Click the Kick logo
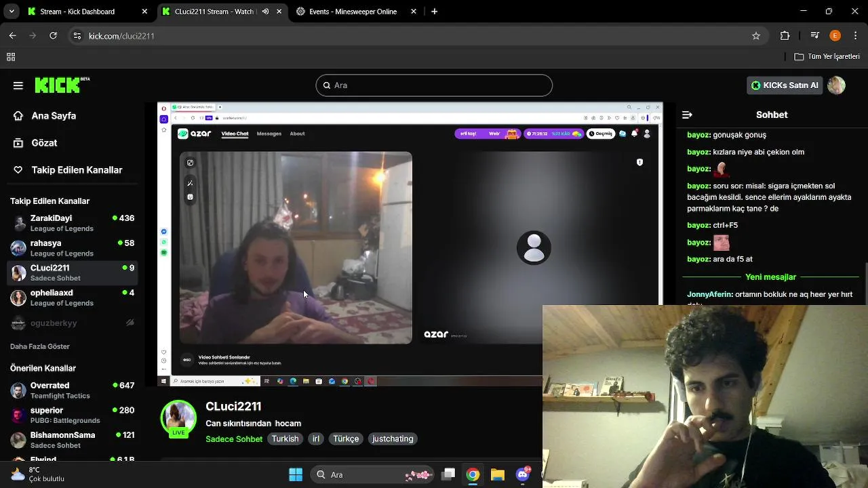The width and height of the screenshot is (868, 488). (62, 85)
